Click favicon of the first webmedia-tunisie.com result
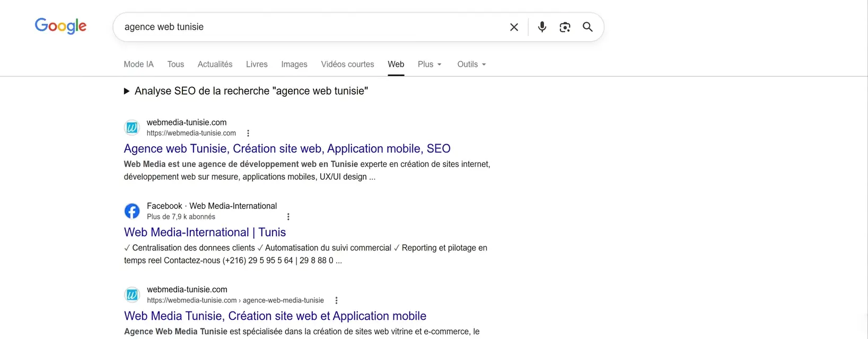This screenshot has width=868, height=339. (x=132, y=128)
